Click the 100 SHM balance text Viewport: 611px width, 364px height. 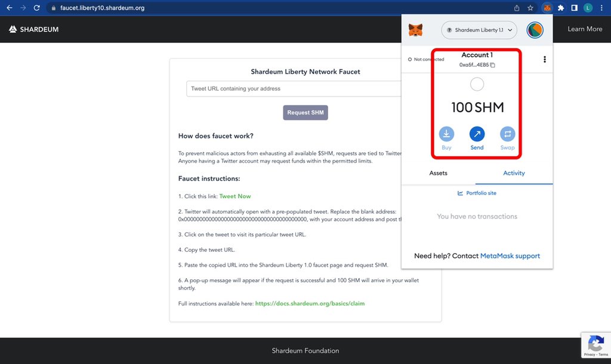(477, 107)
